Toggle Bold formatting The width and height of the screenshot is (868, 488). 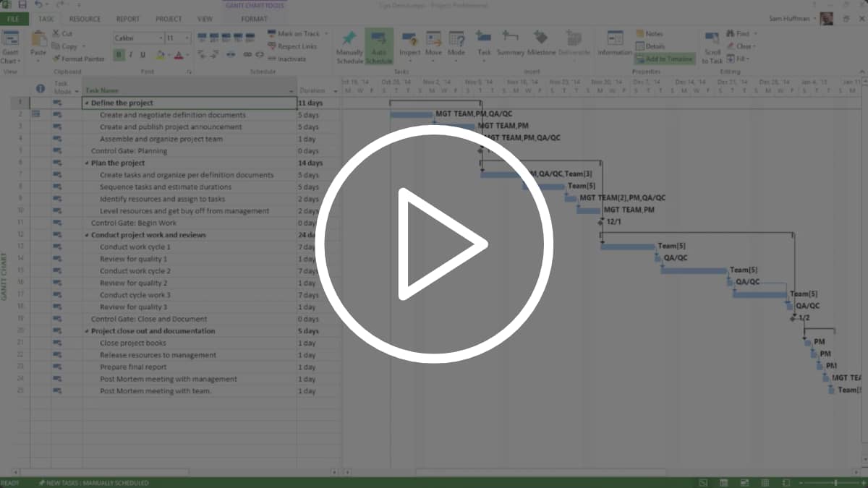pyautogui.click(x=119, y=55)
